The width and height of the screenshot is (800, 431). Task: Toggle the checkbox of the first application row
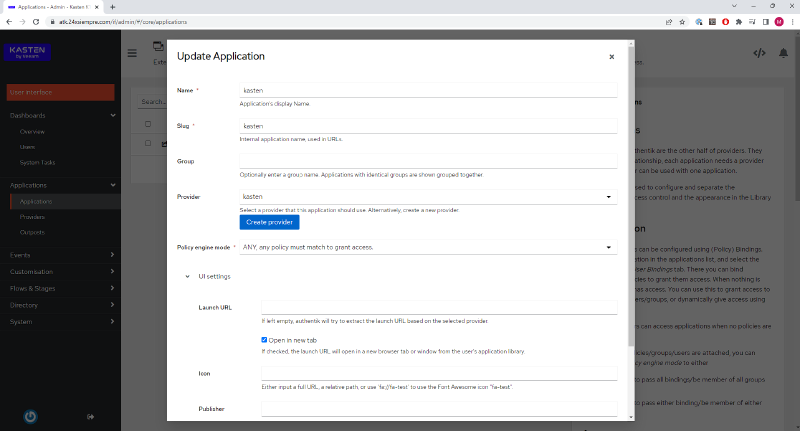(x=148, y=143)
